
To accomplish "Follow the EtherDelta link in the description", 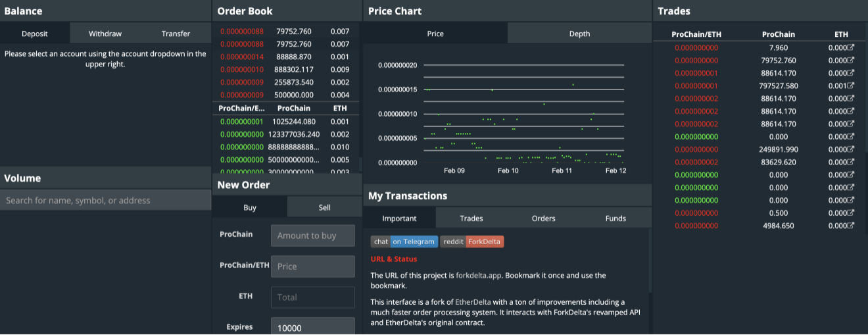I will (473, 301).
